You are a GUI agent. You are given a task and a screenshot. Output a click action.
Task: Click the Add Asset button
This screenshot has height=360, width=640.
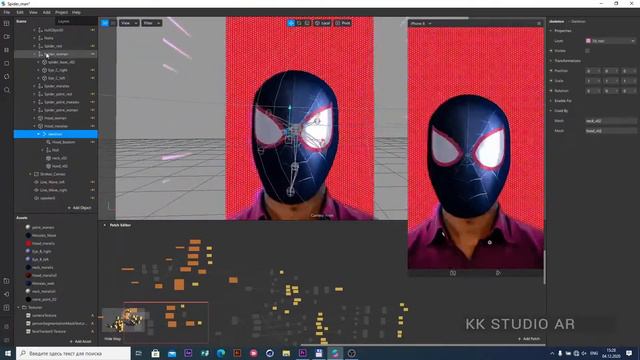(x=80, y=341)
